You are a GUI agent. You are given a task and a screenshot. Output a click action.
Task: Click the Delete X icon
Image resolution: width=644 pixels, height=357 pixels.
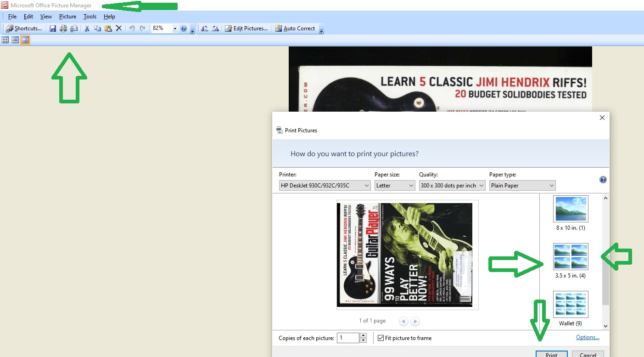[118, 28]
